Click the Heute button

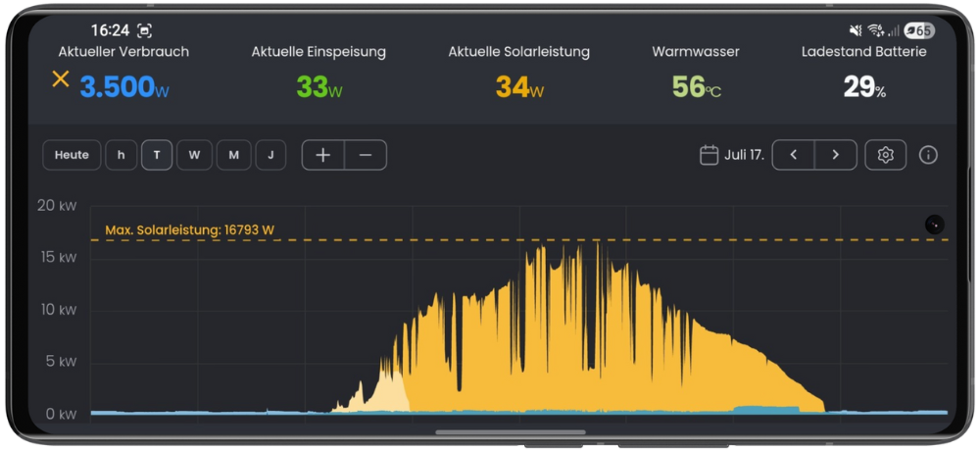point(72,155)
